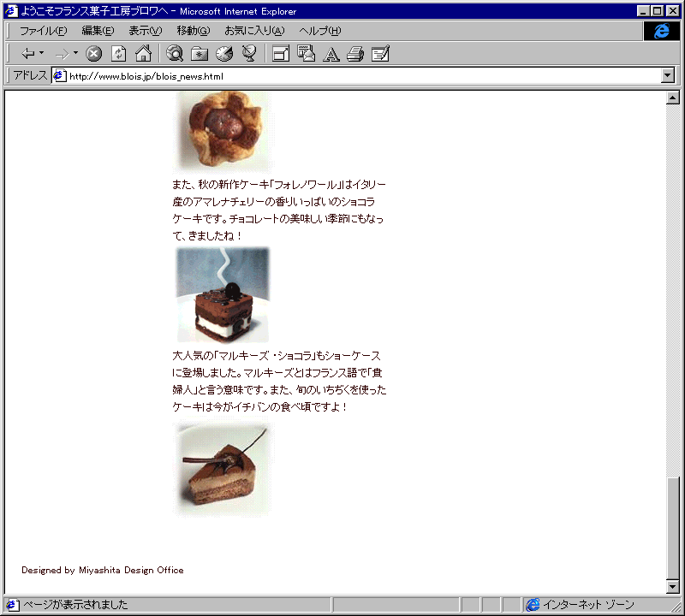
Task: Click the chestnut pastry image
Action: [223, 131]
